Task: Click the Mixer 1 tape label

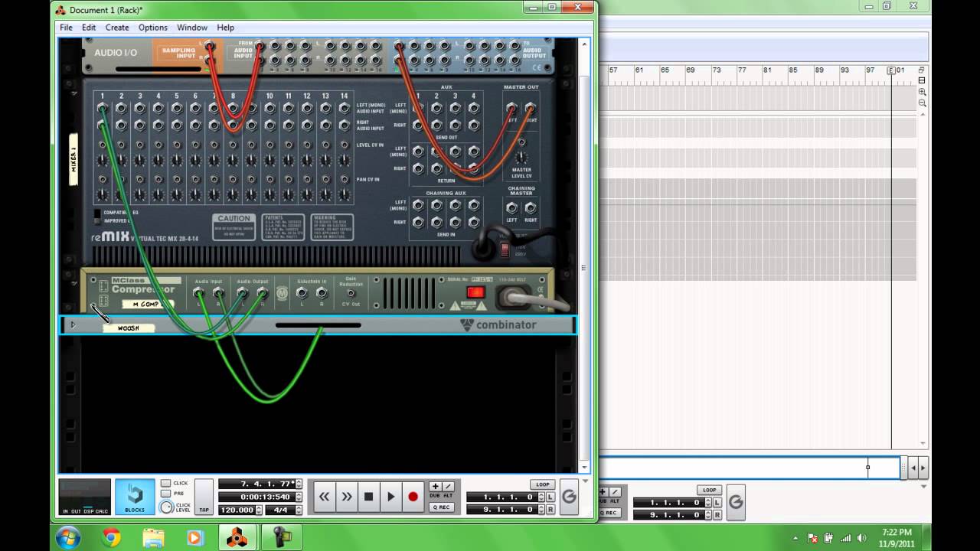Action: 73,159
